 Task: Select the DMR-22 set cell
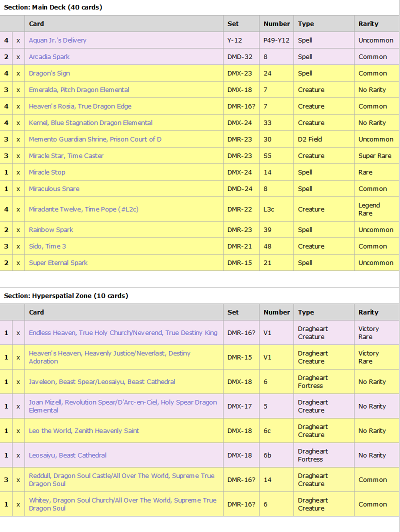click(x=241, y=209)
